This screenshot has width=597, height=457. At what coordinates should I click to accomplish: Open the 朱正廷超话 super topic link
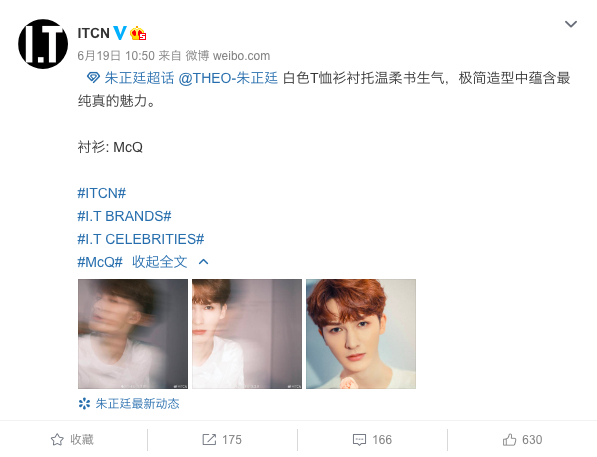click(139, 78)
